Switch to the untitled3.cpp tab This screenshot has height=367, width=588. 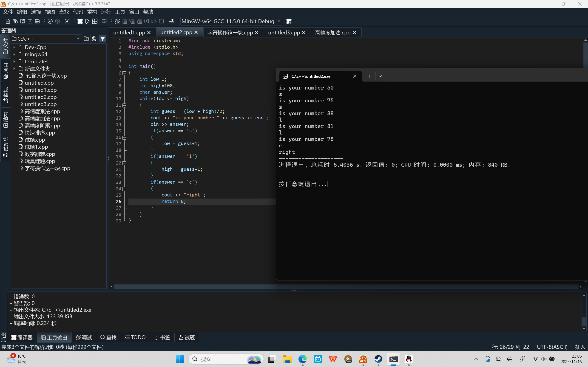[284, 33]
